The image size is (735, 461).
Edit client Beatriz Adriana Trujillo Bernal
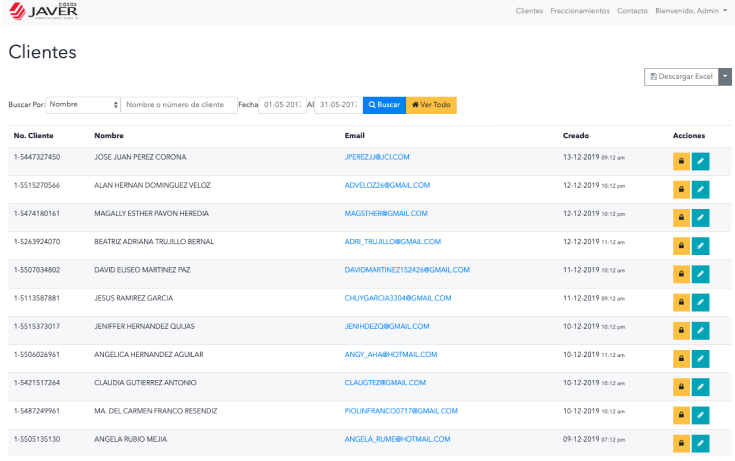click(701, 245)
